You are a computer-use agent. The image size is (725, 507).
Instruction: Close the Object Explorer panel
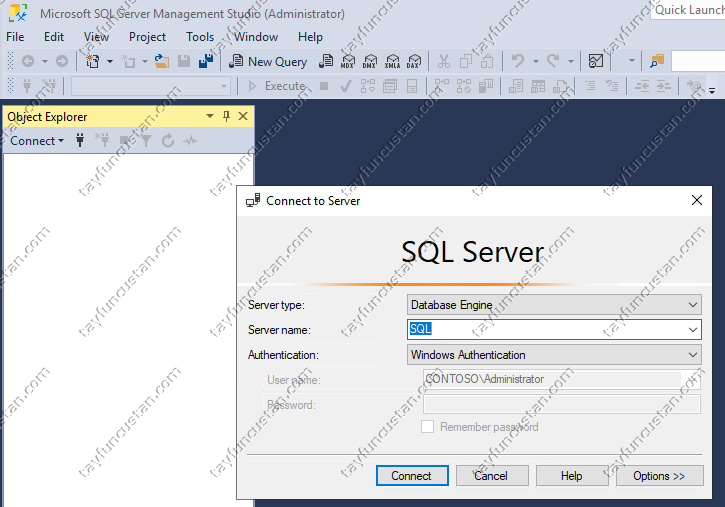pyautogui.click(x=243, y=116)
